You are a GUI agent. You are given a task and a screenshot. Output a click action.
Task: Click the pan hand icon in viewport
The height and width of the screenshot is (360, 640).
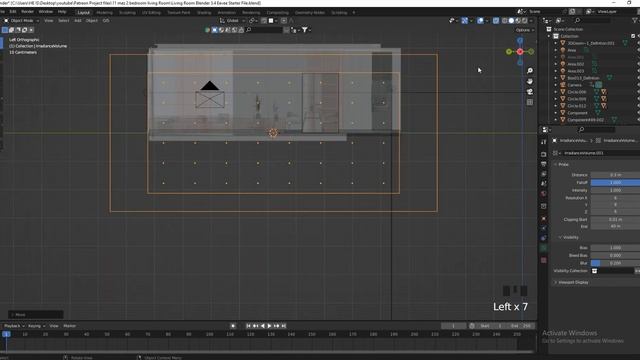[530, 81]
